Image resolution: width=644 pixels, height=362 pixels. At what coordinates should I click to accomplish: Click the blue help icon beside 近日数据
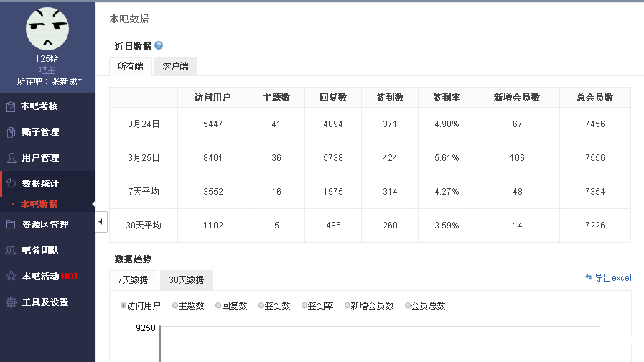[x=159, y=46]
